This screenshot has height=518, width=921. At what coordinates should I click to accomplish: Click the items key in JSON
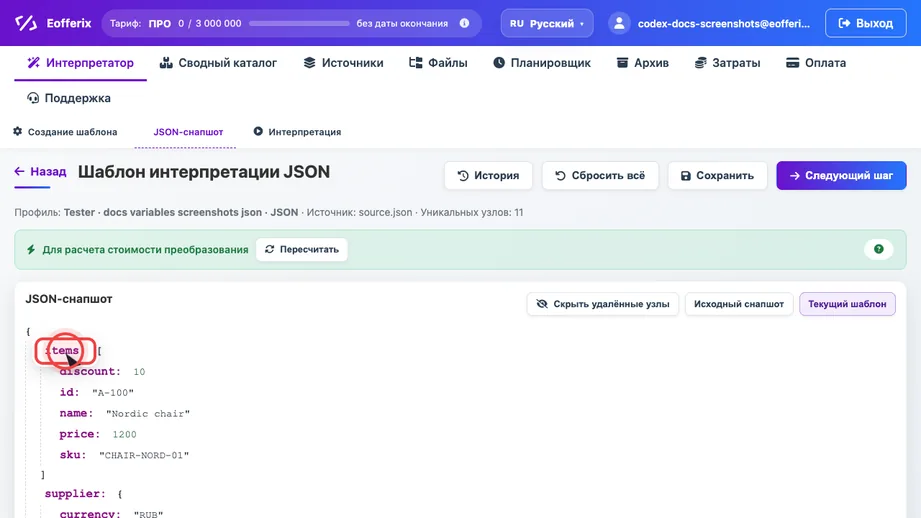click(x=62, y=351)
